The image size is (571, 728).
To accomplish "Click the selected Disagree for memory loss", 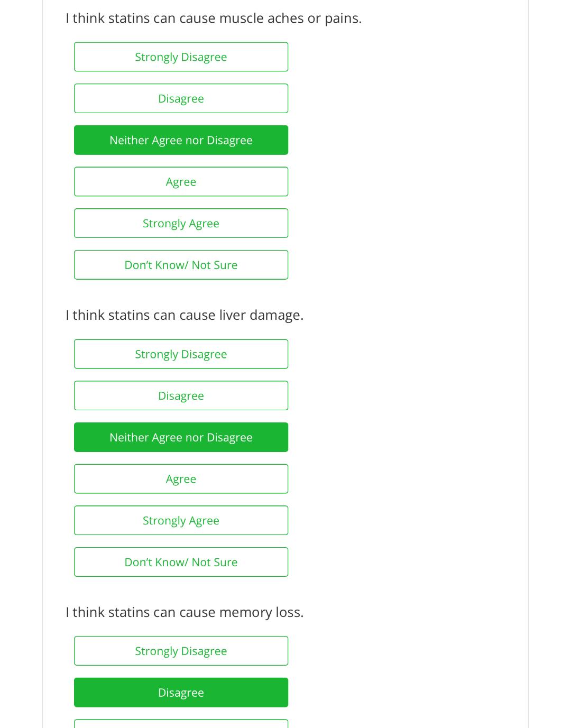I will click(181, 693).
